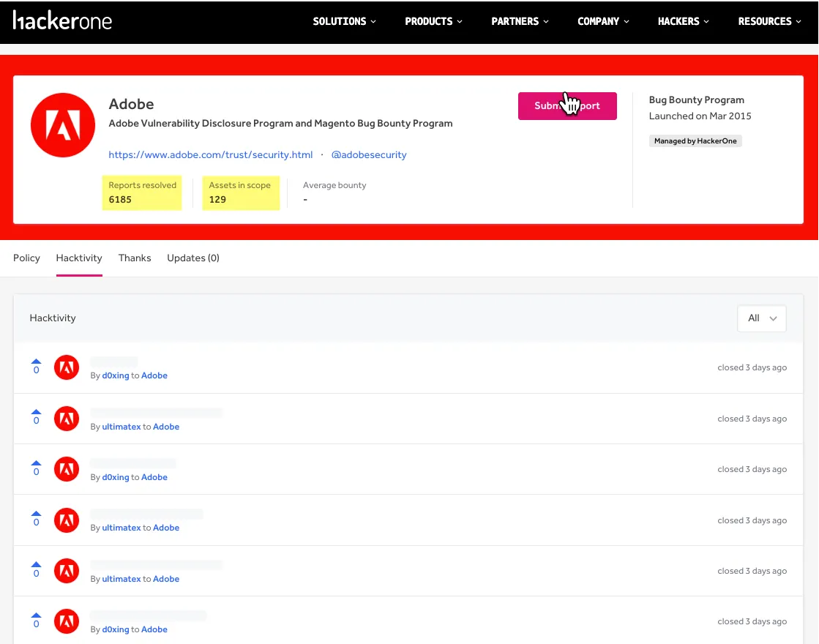
Task: Expand the Products menu
Action: click(x=433, y=21)
